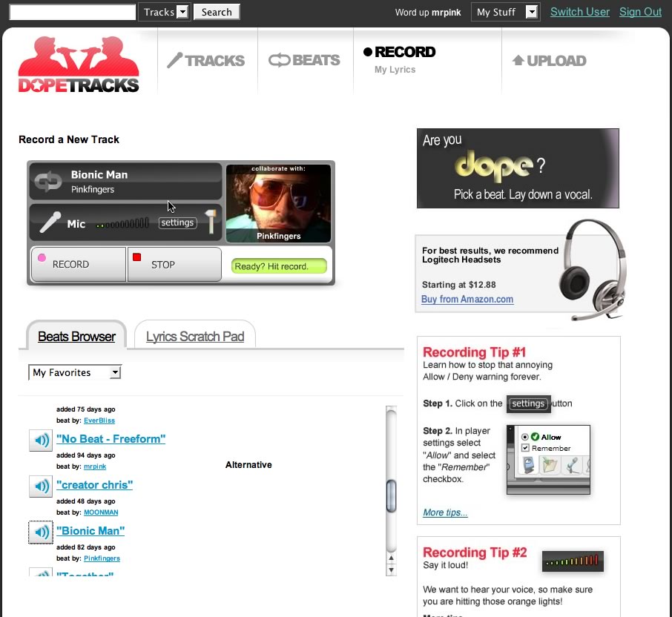Adjust the mic volume slider handle

(211, 221)
